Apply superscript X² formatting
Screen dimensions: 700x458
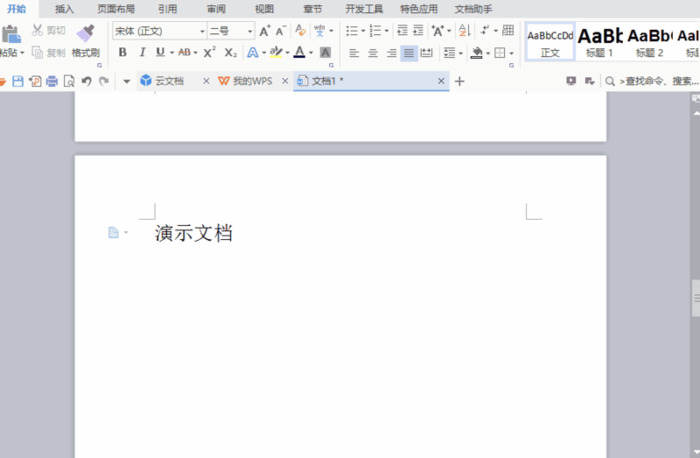[x=209, y=52]
